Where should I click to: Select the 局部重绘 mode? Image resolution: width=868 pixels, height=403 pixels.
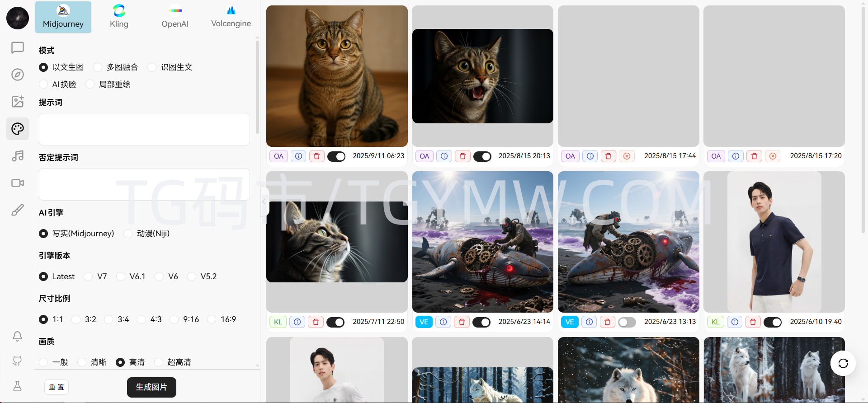tap(108, 84)
